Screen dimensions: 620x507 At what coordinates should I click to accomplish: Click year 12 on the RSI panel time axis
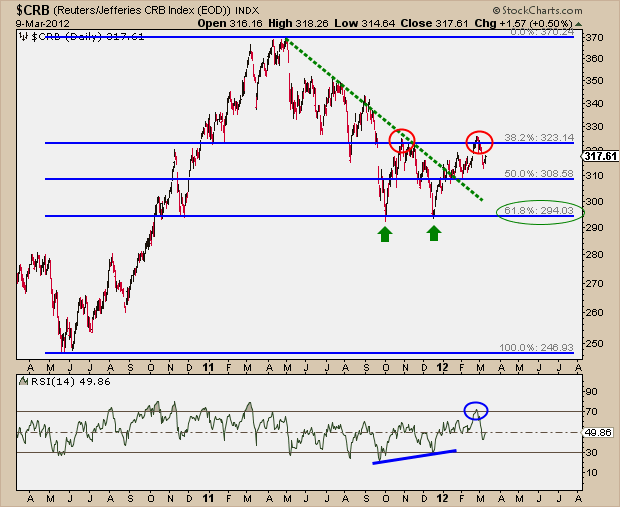click(442, 498)
